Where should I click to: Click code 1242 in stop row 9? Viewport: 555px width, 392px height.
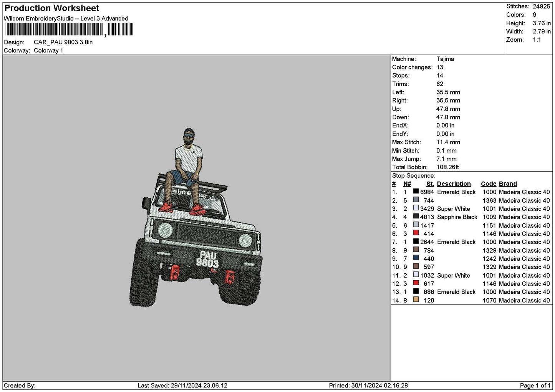[489, 259]
